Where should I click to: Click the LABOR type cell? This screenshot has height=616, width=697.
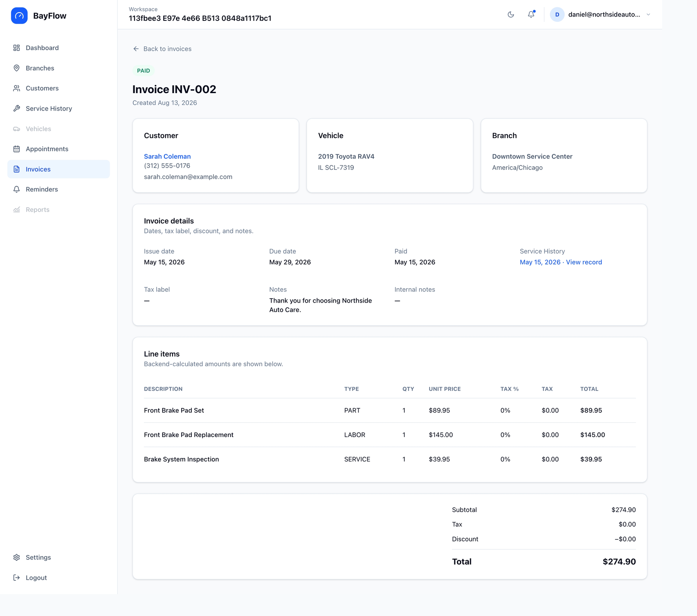[355, 435]
